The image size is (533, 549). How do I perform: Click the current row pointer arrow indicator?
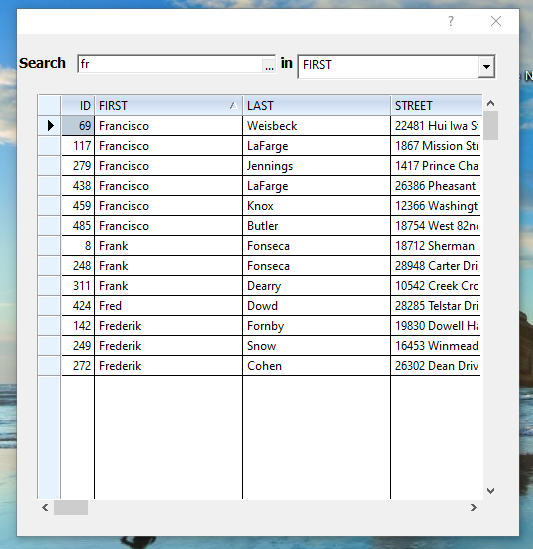tap(50, 126)
